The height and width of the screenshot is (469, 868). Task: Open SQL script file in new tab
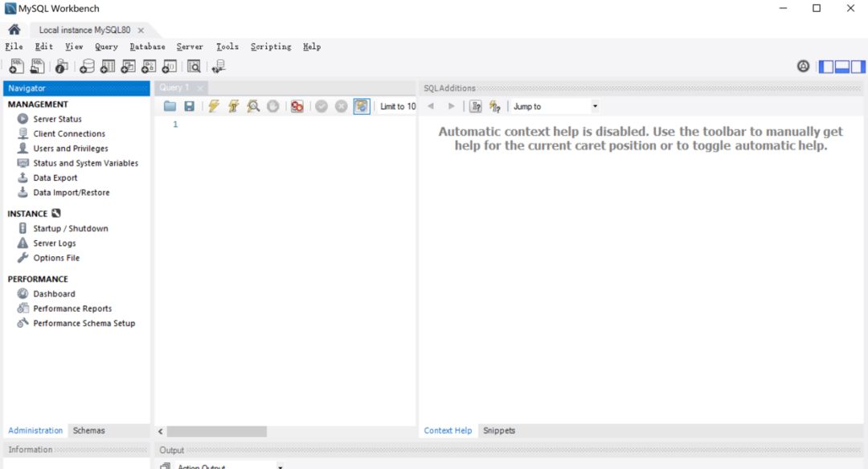[x=37, y=67]
